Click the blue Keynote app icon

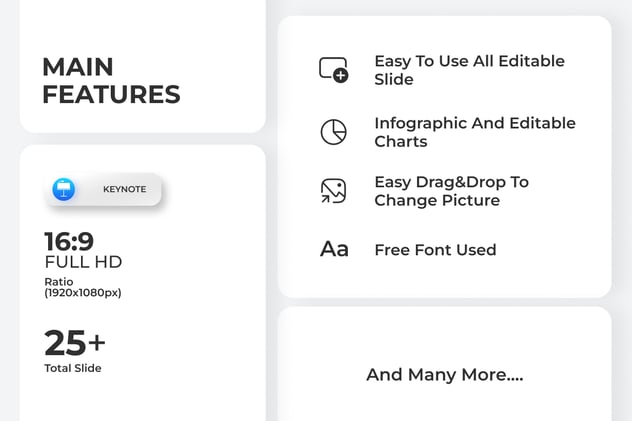[x=64, y=189]
